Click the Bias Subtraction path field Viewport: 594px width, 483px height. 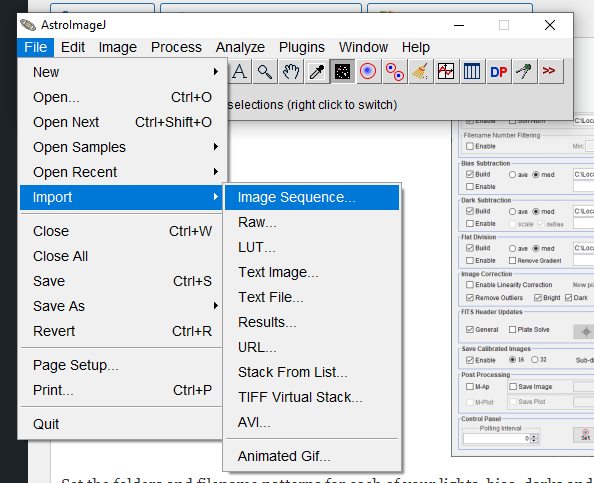pyautogui.click(x=583, y=174)
